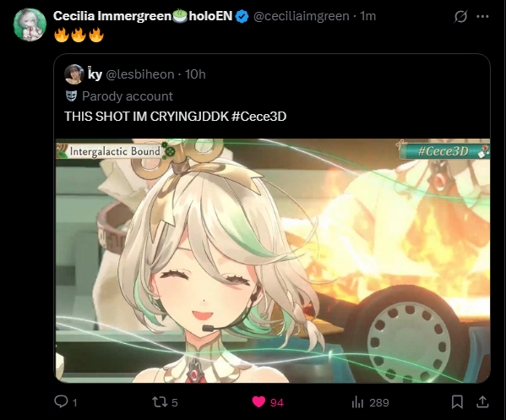This screenshot has height=420, width=506.
Task: Open the 1m timestamp permalink
Action: [x=367, y=16]
